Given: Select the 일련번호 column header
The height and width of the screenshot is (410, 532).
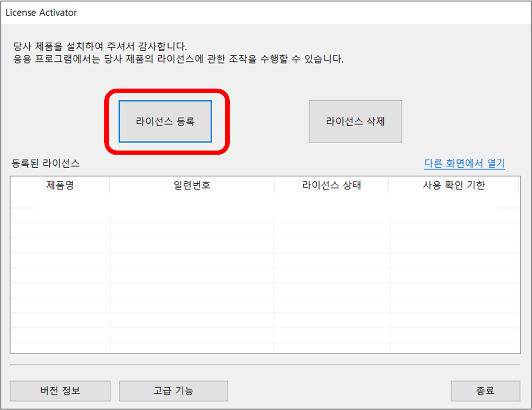Looking at the screenshot, I should [x=192, y=185].
